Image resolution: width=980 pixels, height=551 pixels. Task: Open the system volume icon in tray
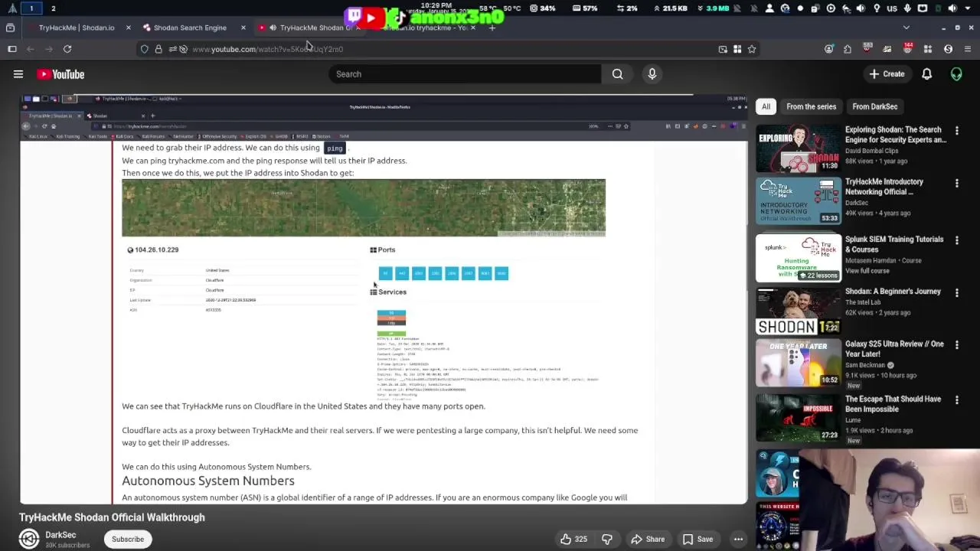tap(952, 8)
